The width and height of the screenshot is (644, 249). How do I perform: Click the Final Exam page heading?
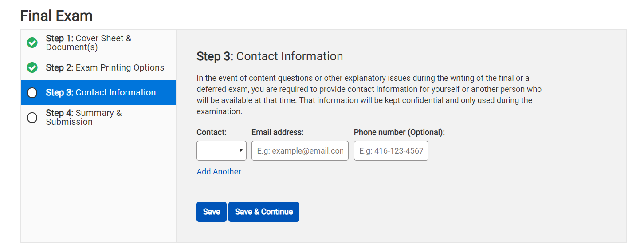(x=56, y=16)
